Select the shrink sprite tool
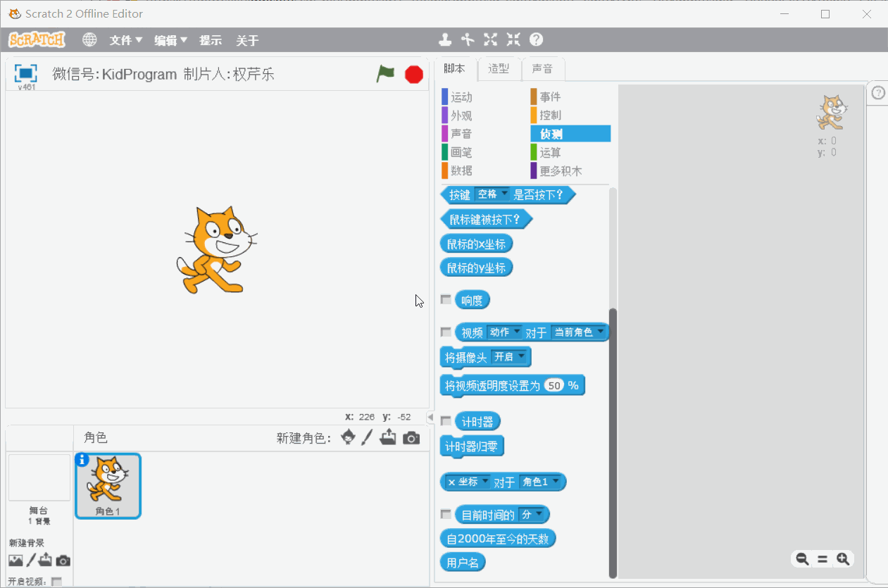The image size is (888, 588). [x=513, y=39]
